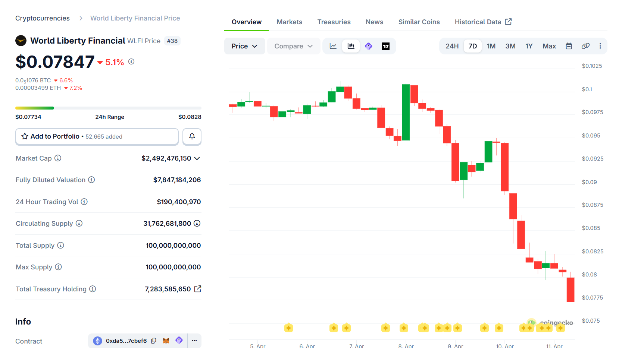
Task: Switch to line chart view
Action: pyautogui.click(x=333, y=46)
